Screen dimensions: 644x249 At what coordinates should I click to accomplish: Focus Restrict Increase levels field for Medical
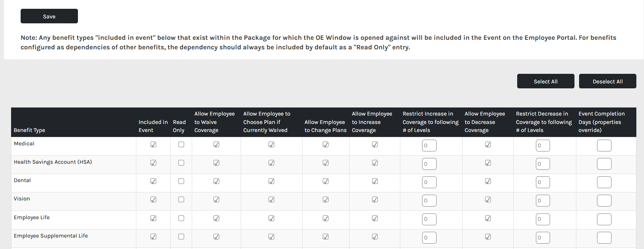[x=429, y=145]
